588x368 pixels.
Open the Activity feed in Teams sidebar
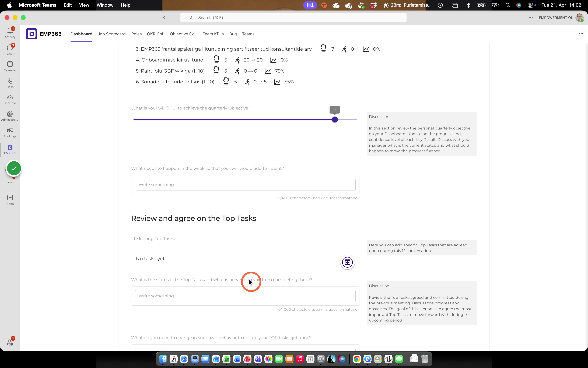click(x=10, y=33)
